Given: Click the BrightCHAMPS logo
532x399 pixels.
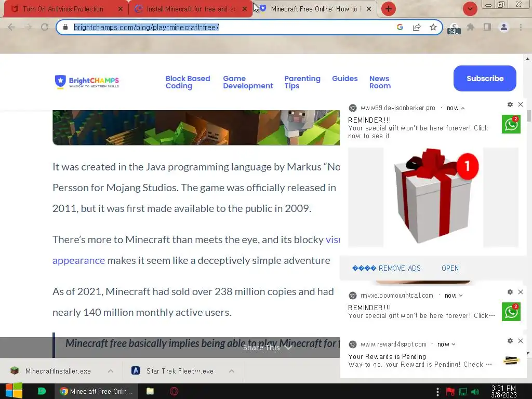Looking at the screenshot, I should (87, 82).
